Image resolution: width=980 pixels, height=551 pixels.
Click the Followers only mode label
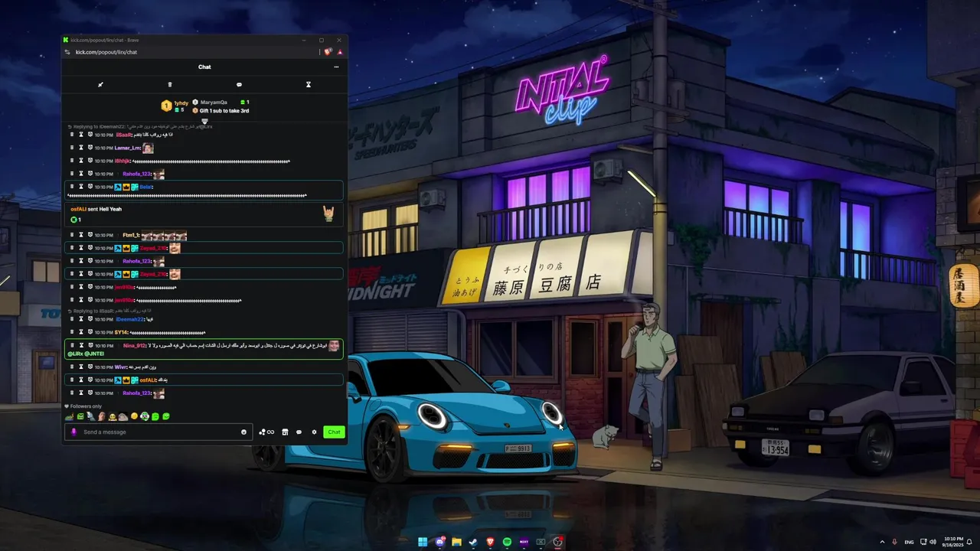(85, 406)
